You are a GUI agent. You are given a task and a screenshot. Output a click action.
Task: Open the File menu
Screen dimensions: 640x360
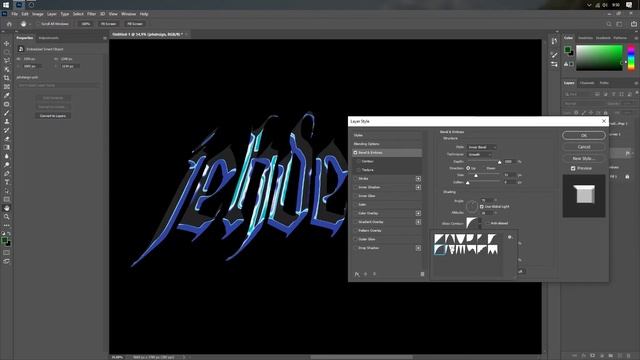[14, 14]
